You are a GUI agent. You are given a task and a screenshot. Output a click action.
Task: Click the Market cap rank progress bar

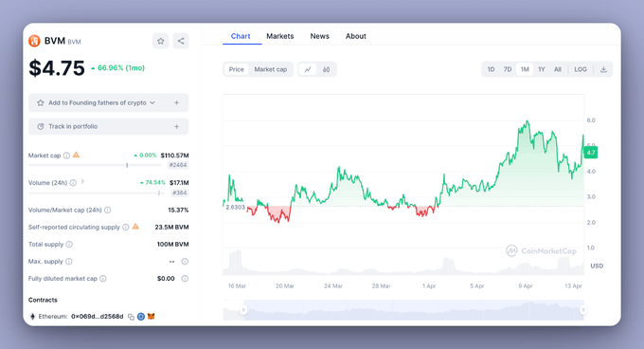[x=95, y=165]
